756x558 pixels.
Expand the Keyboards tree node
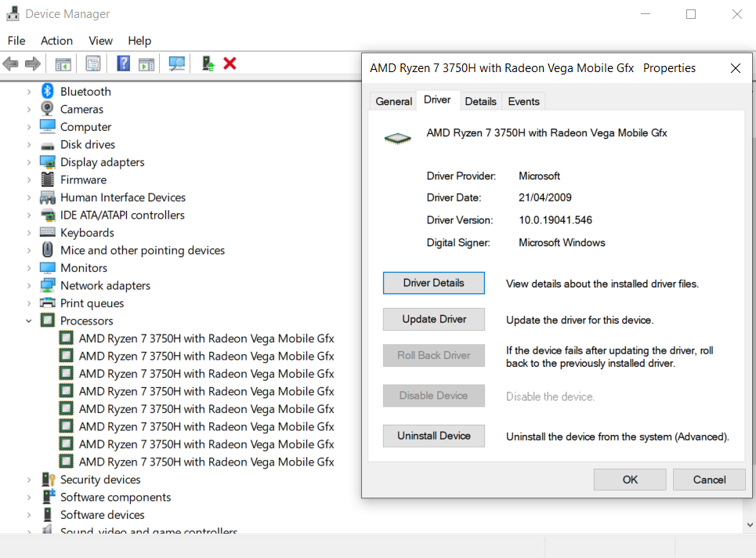29,233
